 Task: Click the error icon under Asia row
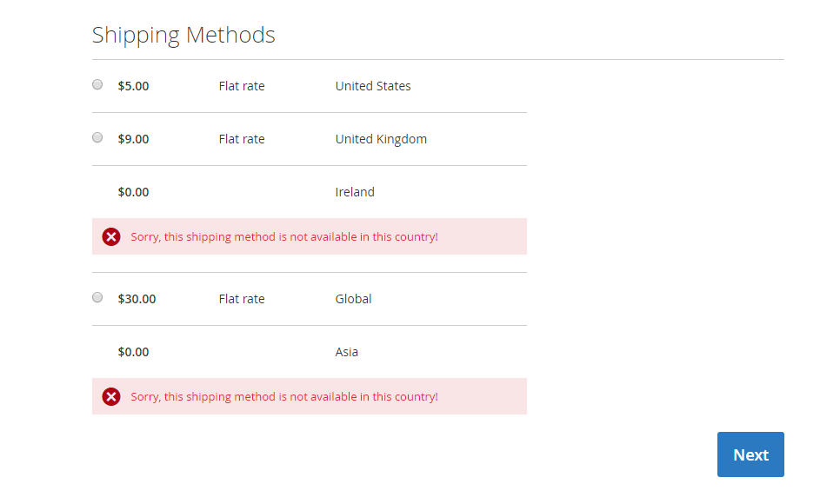(x=111, y=396)
